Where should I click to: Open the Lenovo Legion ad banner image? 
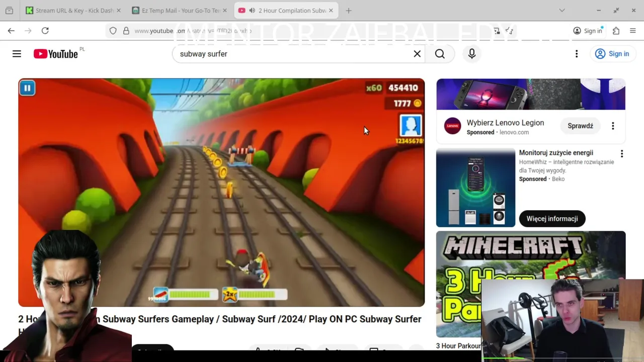(531, 94)
